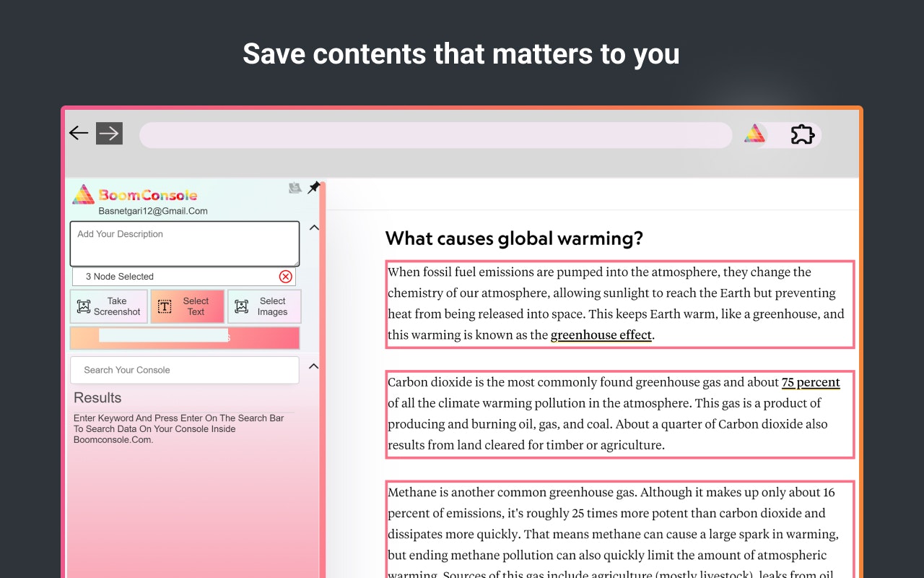Screen dimensions: 924x578
Task: Focus the Add Your Description text area
Action: point(185,243)
